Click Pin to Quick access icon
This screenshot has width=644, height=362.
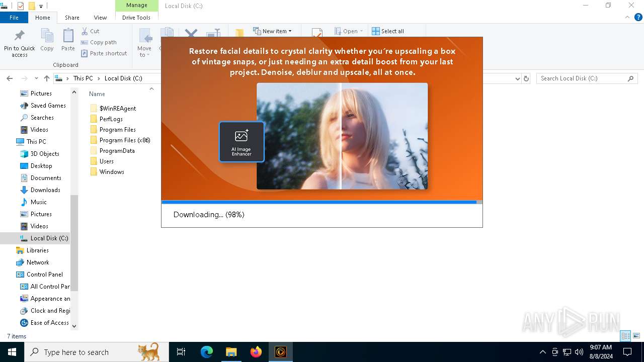(x=20, y=43)
